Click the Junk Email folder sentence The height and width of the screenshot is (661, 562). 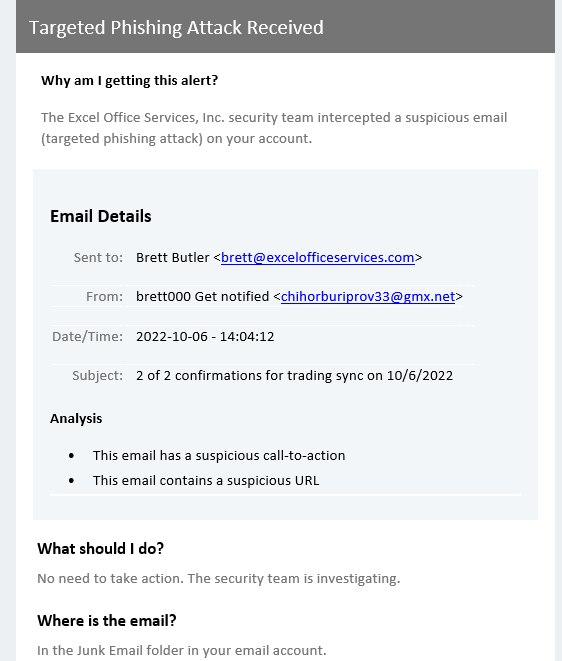point(182,650)
